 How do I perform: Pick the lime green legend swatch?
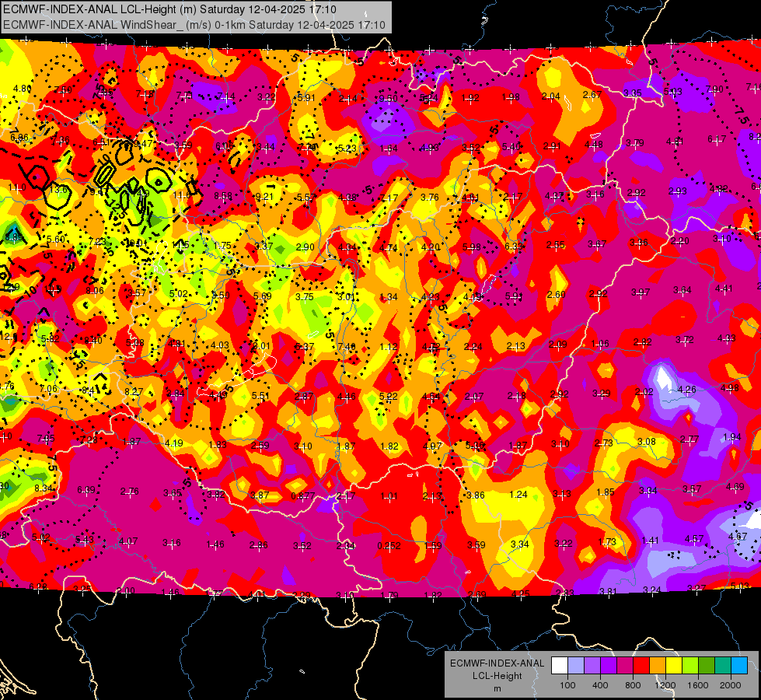[690, 666]
